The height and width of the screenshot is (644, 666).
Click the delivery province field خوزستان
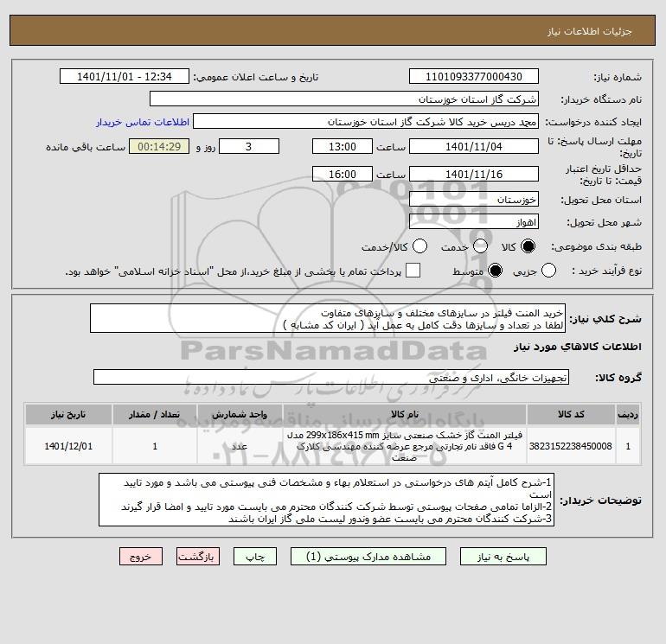(x=474, y=199)
